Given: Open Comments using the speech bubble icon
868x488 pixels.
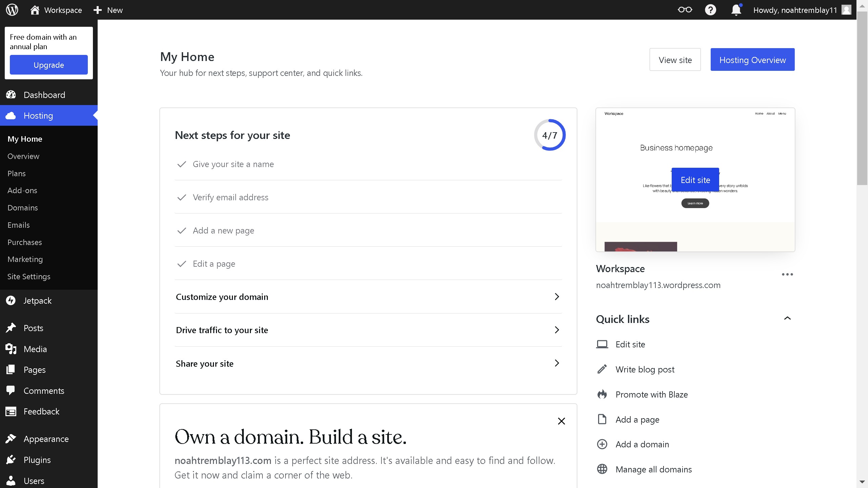Looking at the screenshot, I should (11, 390).
